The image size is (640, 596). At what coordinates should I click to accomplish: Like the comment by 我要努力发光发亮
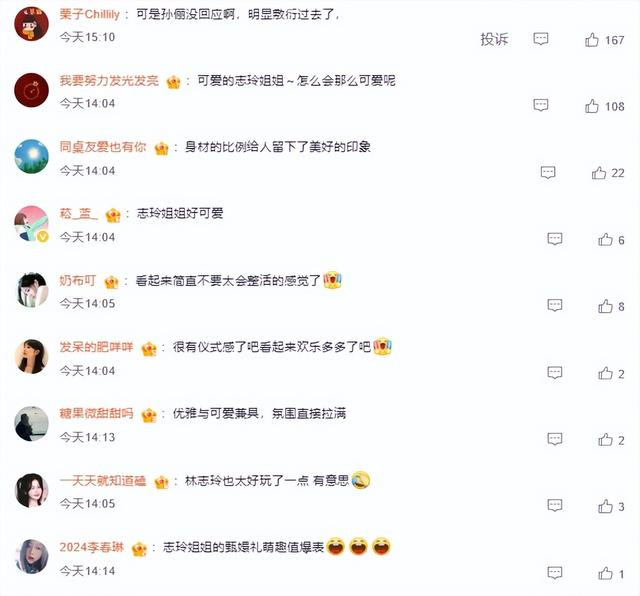[591, 106]
